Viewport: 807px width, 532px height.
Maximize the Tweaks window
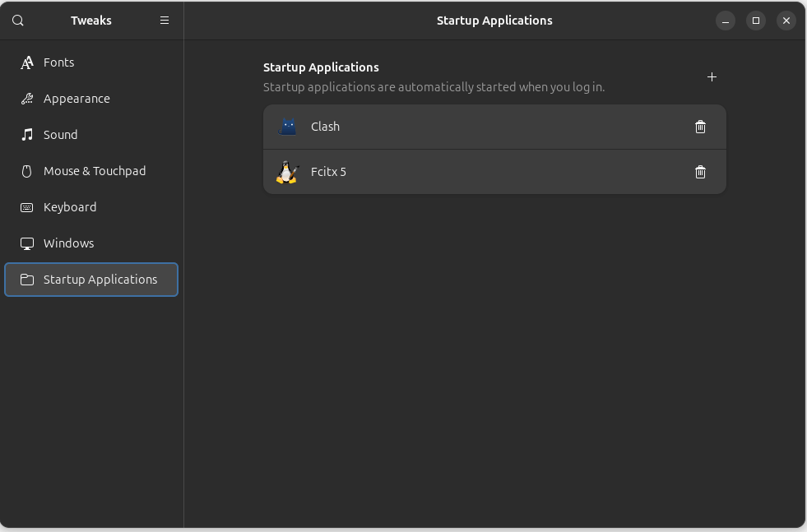tap(755, 21)
